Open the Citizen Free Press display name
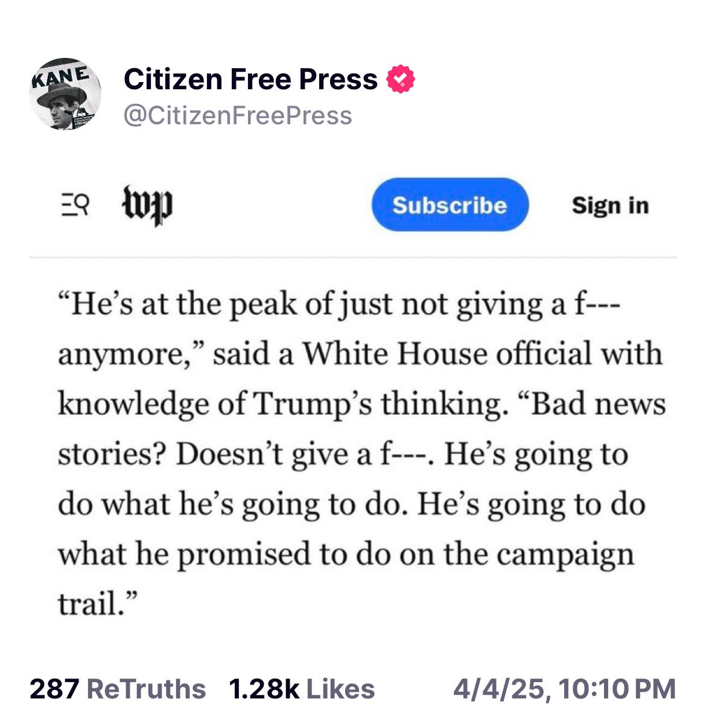This screenshot has width=706, height=728. pos(250,80)
